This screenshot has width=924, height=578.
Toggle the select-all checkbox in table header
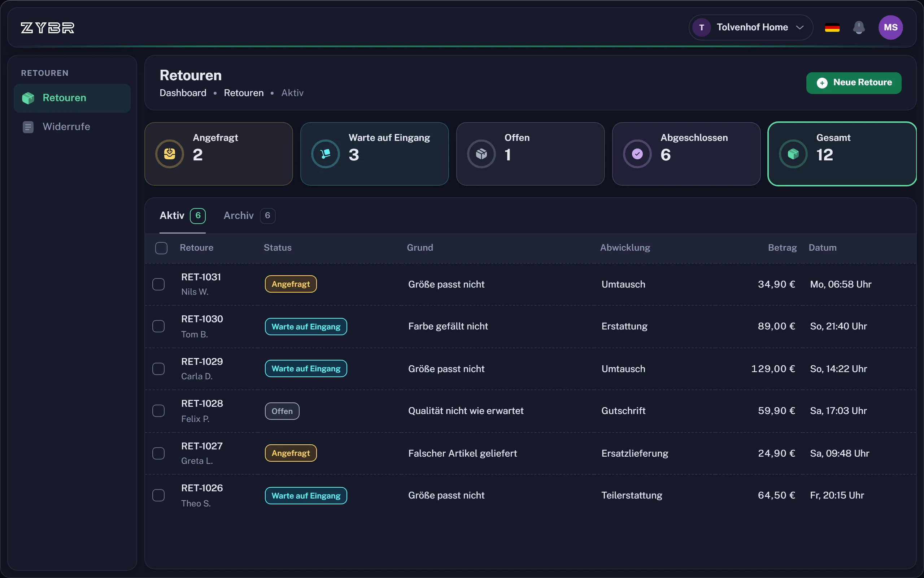click(x=161, y=248)
